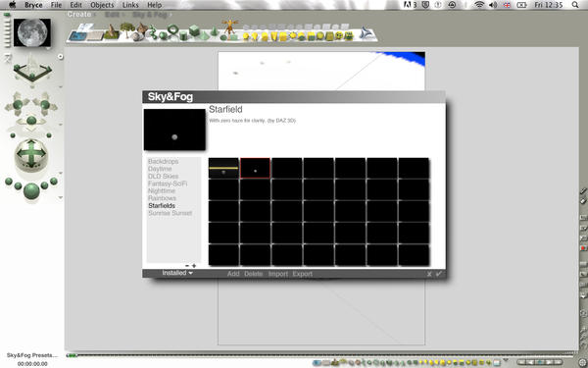
Task: Cancel the Sky&Fog preset dialog
Action: pos(429,274)
